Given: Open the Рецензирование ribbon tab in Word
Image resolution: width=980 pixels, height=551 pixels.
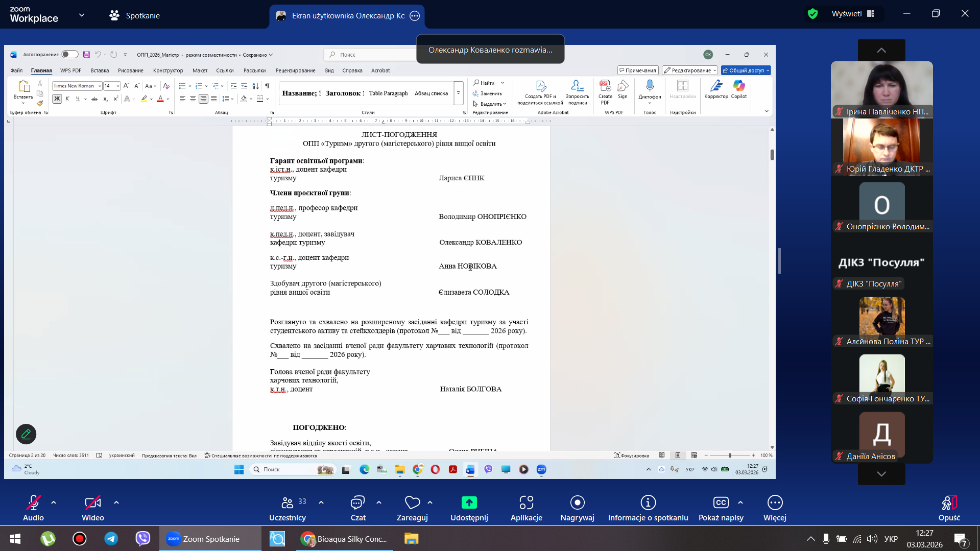Looking at the screenshot, I should pyautogui.click(x=295, y=70).
